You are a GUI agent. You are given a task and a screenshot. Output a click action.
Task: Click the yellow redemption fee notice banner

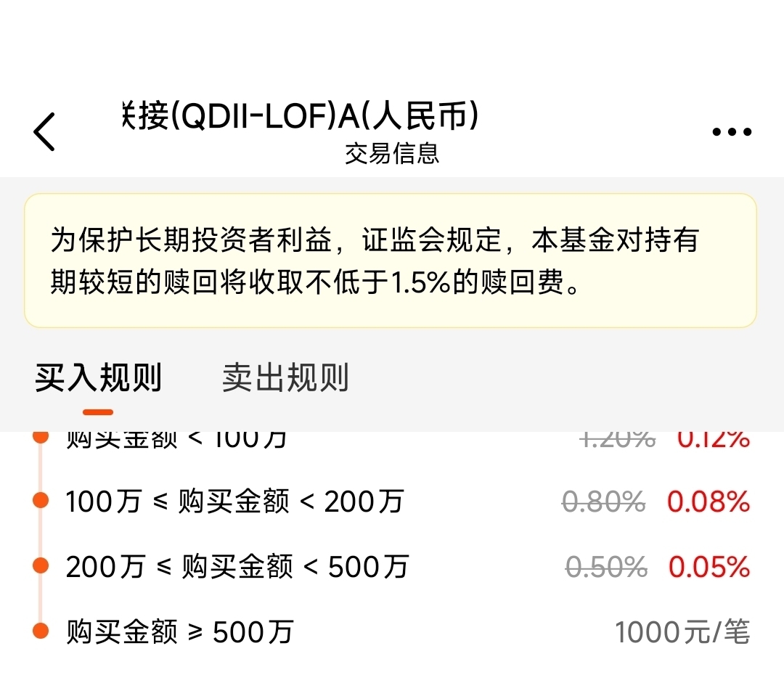(x=391, y=261)
